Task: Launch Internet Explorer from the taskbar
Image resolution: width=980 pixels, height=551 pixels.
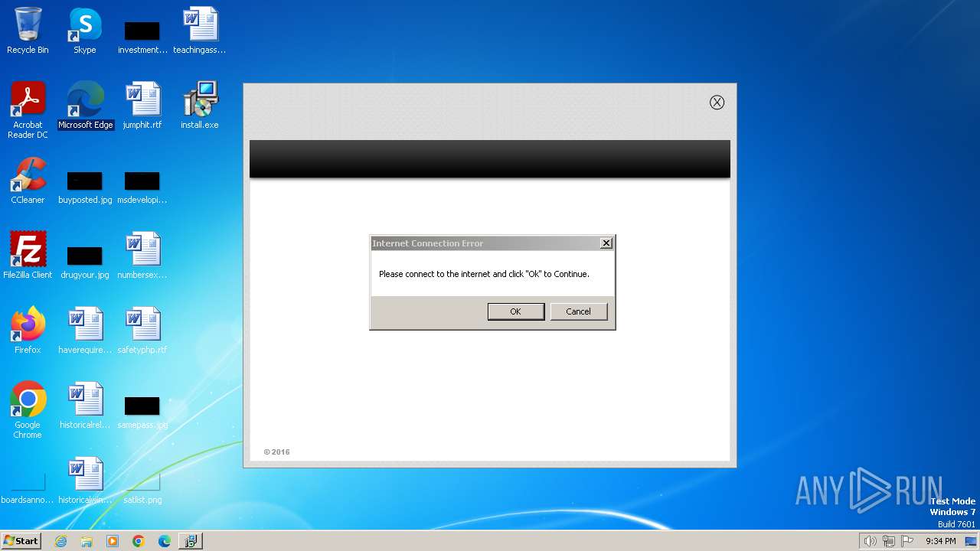Action: click(x=60, y=541)
